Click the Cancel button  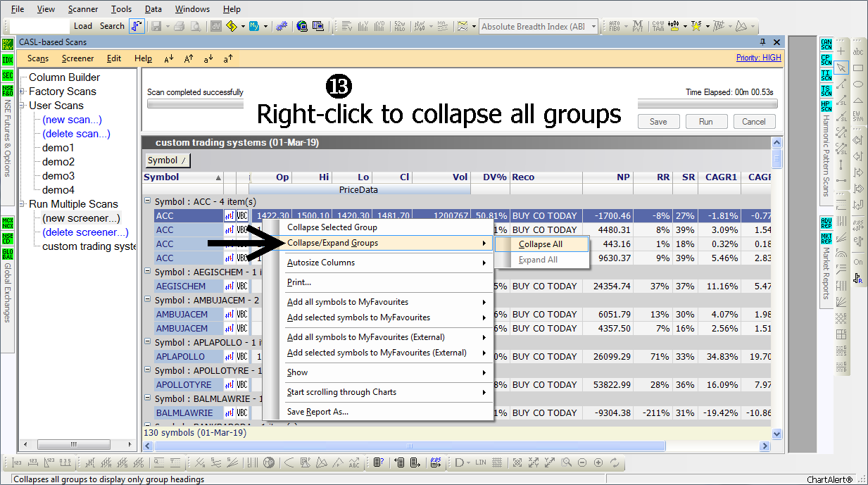coord(754,122)
